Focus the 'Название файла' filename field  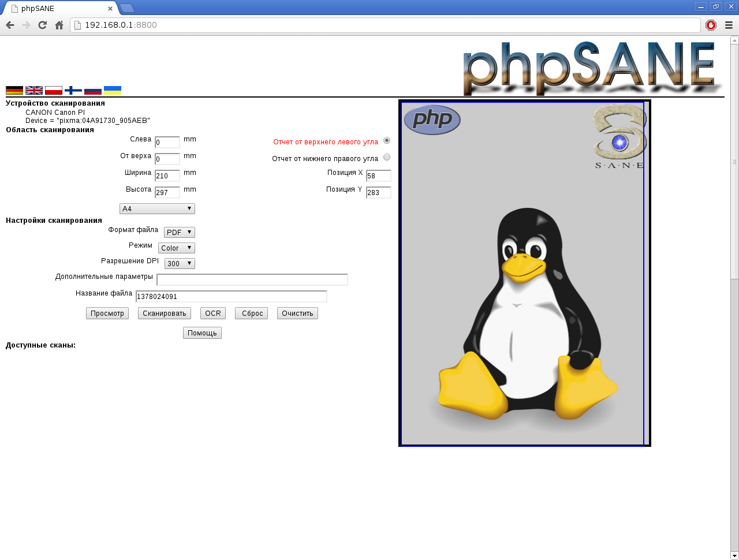(232, 296)
